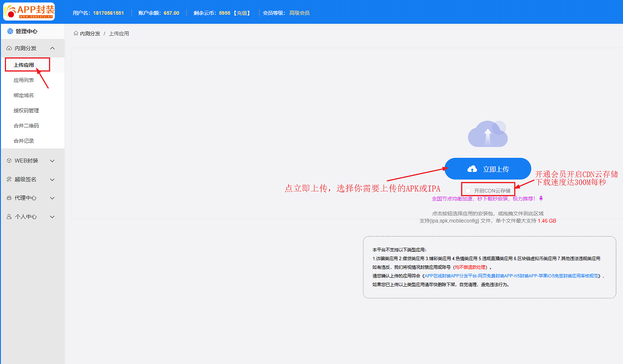623x364 pixels.
Task: Click the APP封装 logo
Action: click(29, 12)
